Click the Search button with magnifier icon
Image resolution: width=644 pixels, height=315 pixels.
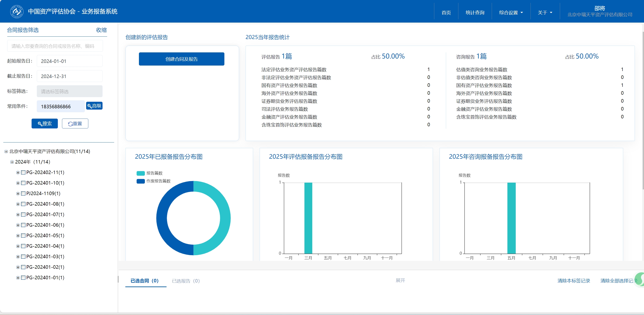[x=44, y=123]
